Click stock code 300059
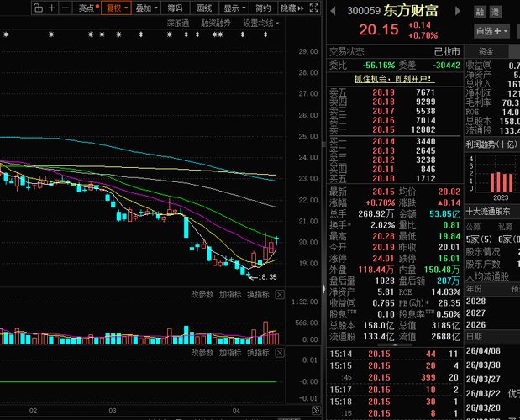The height and width of the screenshot is (420, 520). tap(364, 11)
